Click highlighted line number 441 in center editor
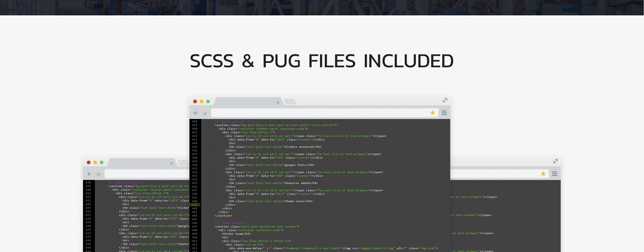 [195, 205]
